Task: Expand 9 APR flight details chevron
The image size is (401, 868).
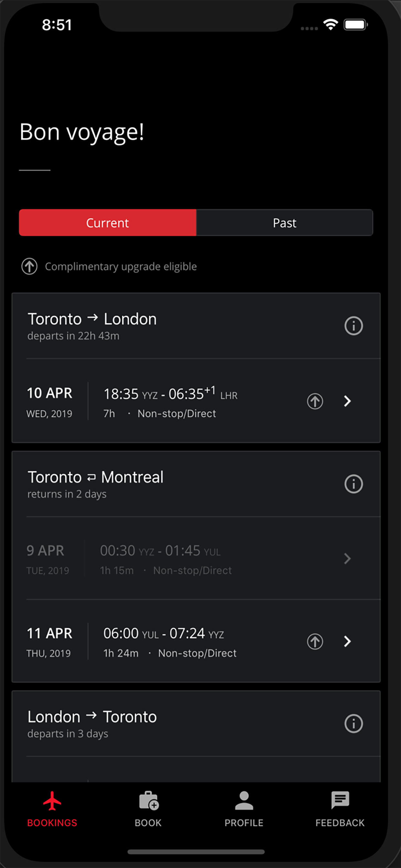Action: click(347, 559)
